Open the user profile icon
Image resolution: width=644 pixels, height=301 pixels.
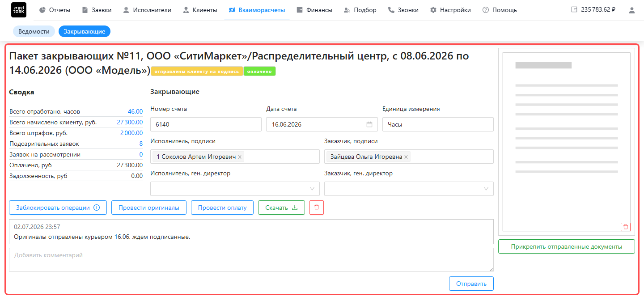pos(632,10)
